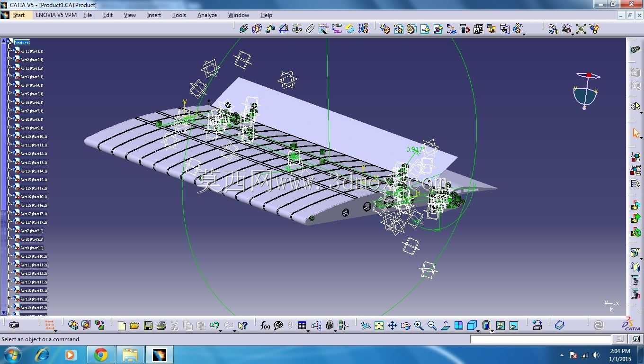Select Part6 (Part6.1) in the tree

[x=32, y=102]
